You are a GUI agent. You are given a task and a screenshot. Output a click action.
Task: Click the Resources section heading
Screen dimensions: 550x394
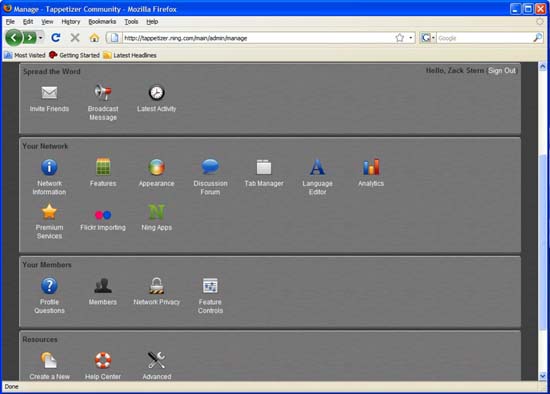[40, 340]
